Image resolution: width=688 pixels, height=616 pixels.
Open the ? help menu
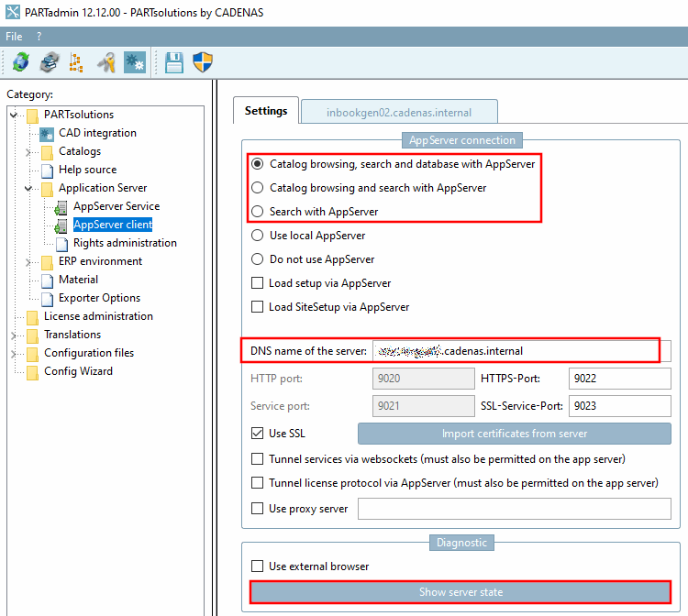click(39, 37)
